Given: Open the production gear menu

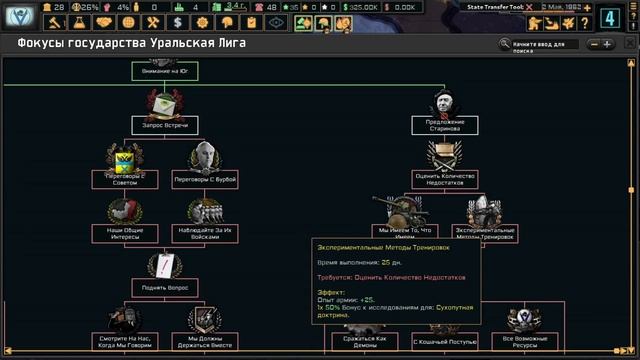Looking at the screenshot, I should coord(202,23).
